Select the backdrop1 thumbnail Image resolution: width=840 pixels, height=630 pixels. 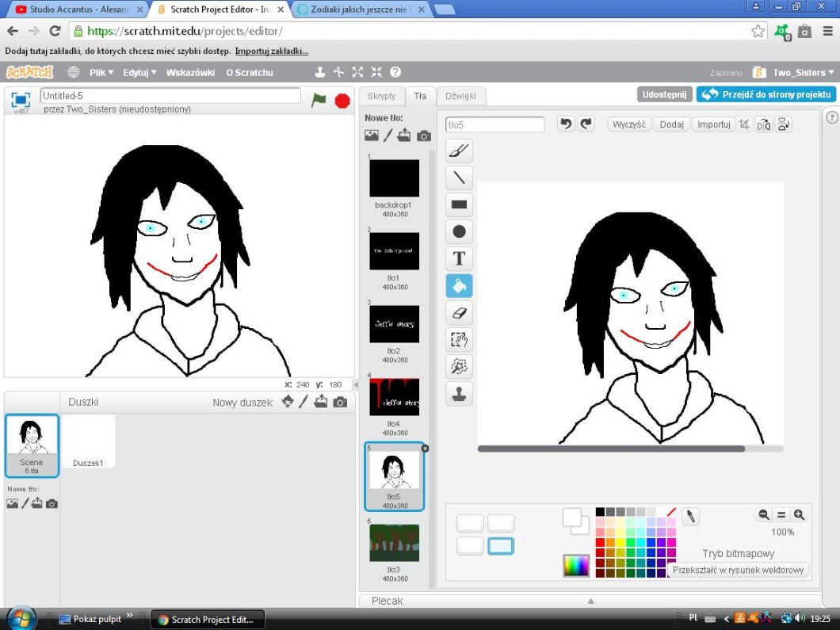tap(394, 179)
